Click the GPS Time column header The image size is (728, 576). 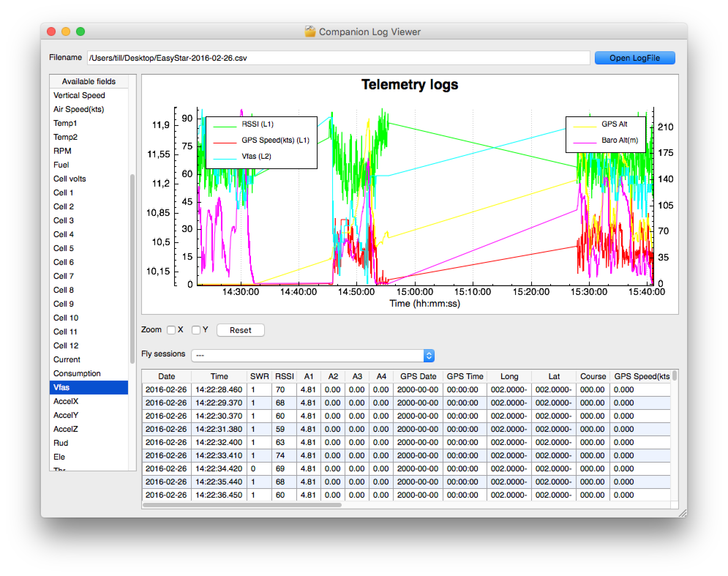pyautogui.click(x=465, y=377)
